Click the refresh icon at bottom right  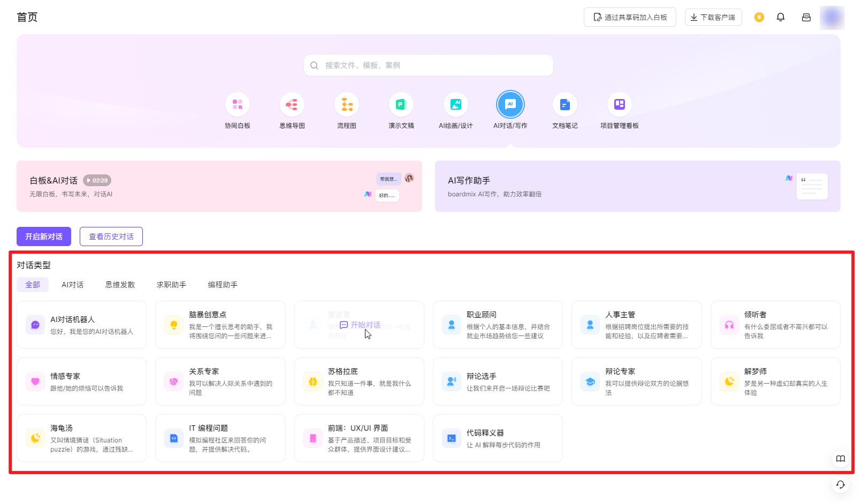tap(840, 485)
